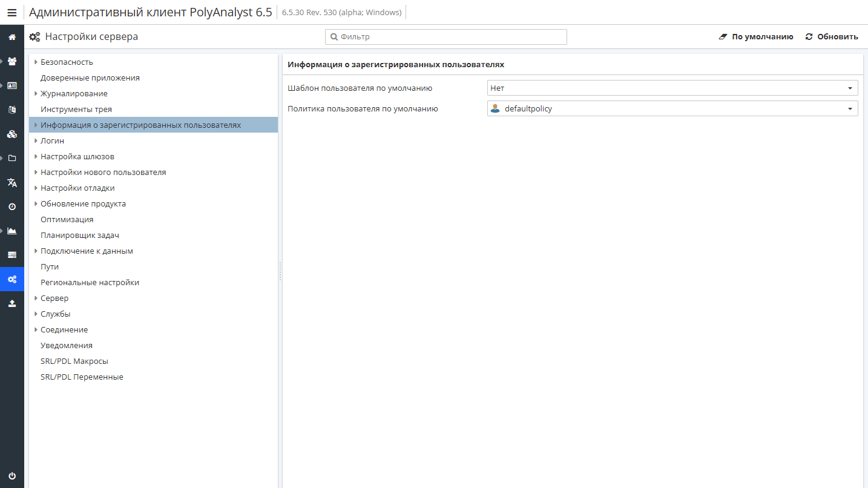
Task: Expand the Подключение к данным arrow
Action: (x=36, y=251)
